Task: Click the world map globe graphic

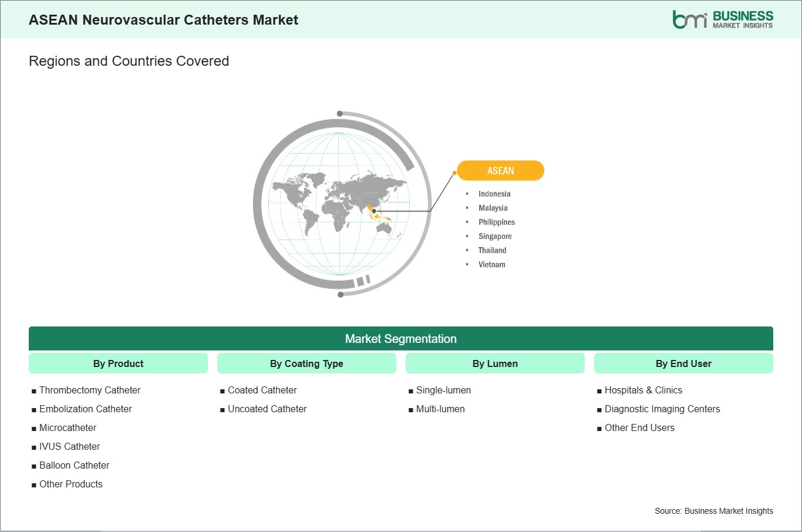Action: [x=339, y=203]
